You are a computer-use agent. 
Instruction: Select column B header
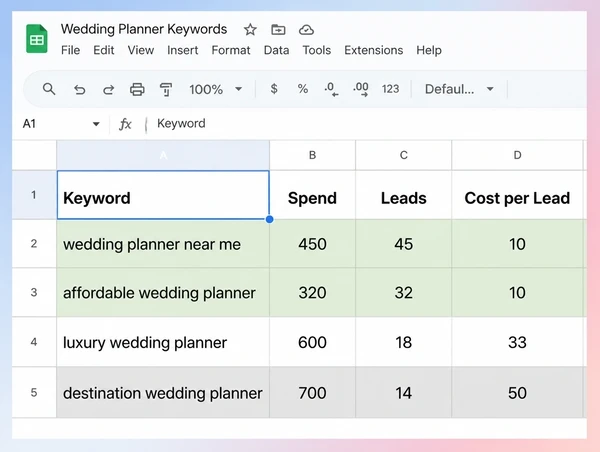[x=312, y=155]
